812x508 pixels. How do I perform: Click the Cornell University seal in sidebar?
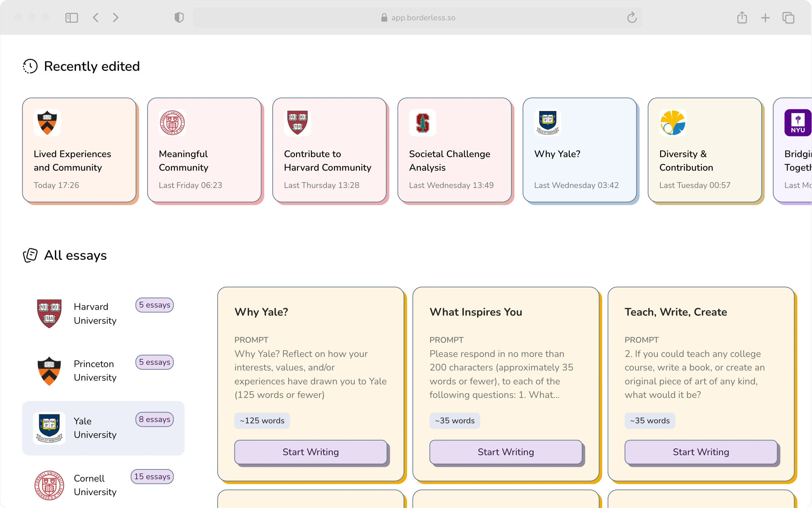(x=49, y=485)
